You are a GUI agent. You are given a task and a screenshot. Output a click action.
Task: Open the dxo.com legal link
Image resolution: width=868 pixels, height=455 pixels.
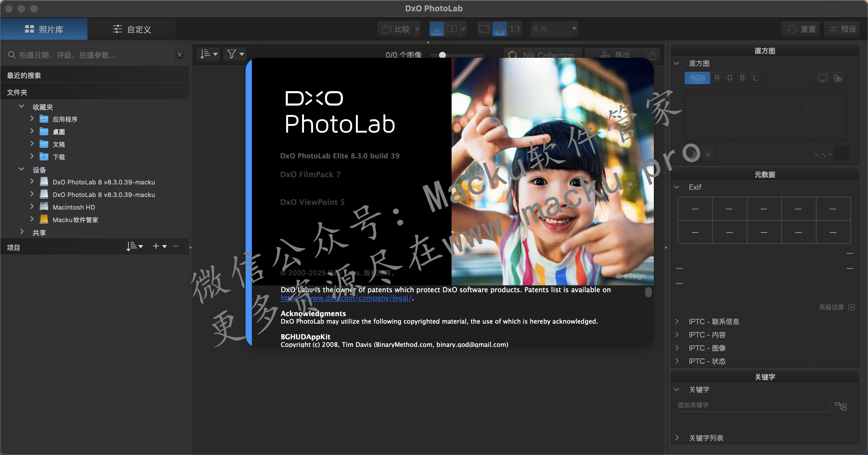click(x=346, y=298)
